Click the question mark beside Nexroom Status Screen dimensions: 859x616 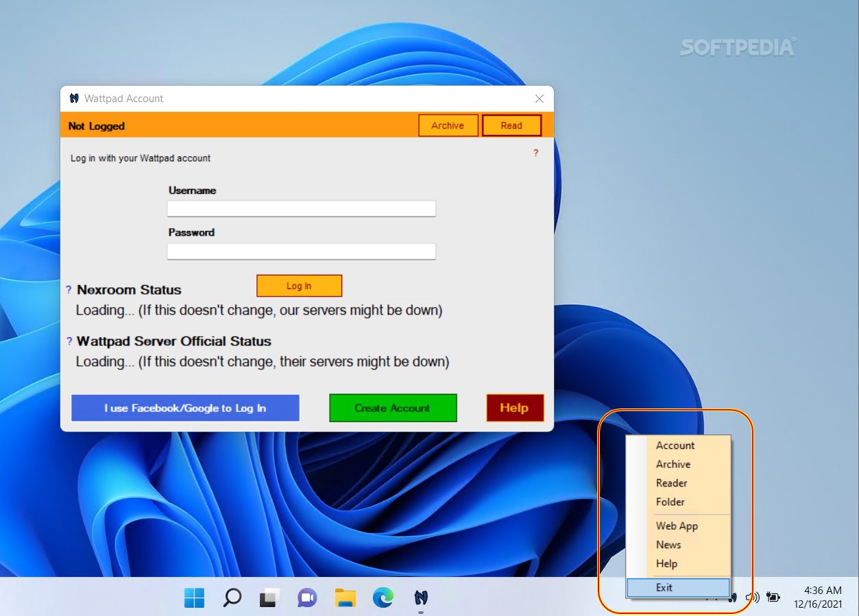pos(69,291)
